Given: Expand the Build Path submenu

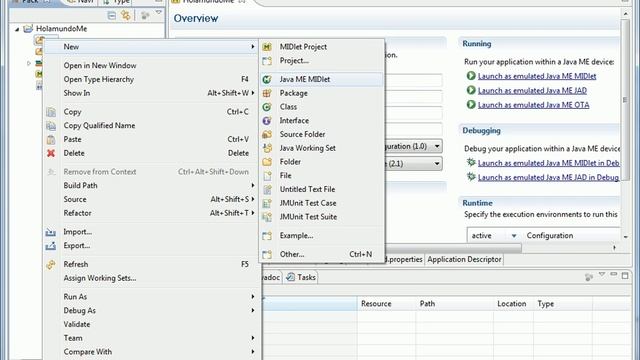Looking at the screenshot, I should pos(253,185).
